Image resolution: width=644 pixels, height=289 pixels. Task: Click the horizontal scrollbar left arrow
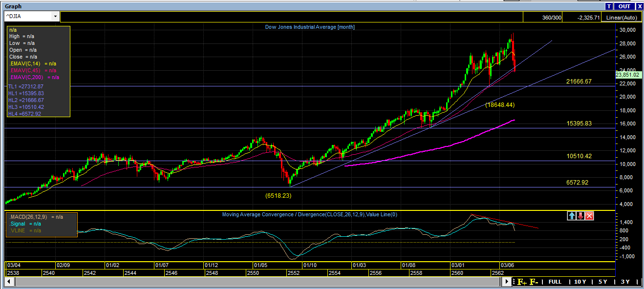pyautogui.click(x=8, y=282)
